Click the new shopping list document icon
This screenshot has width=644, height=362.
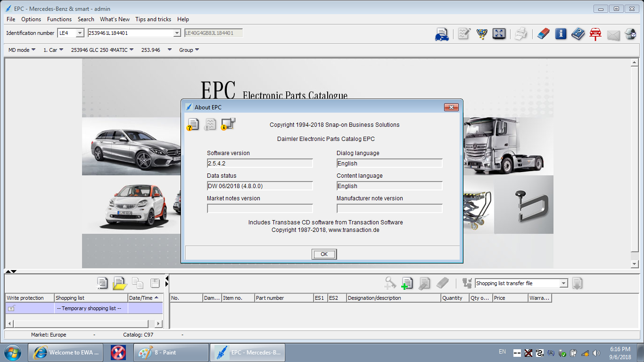102,283
